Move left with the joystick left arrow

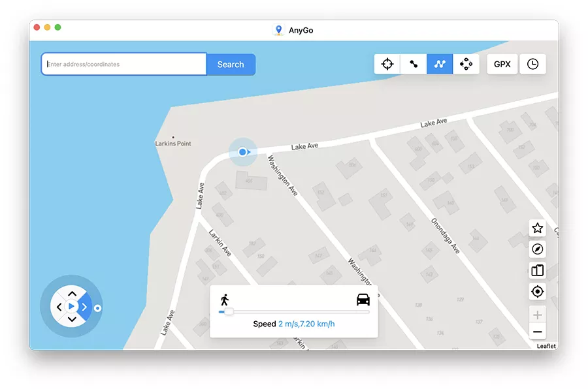[59, 307]
